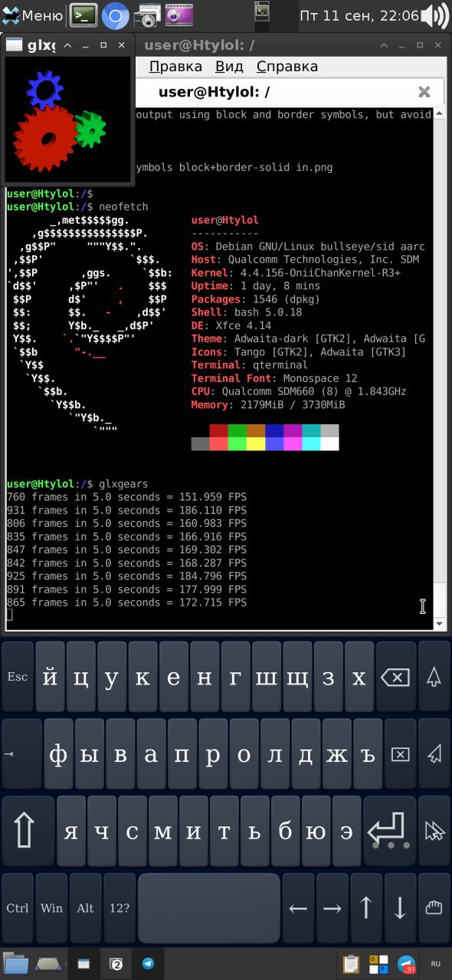Click the blue swatch in neofetch palette
Image resolution: width=452 pixels, height=980 pixels.
pos(274,430)
